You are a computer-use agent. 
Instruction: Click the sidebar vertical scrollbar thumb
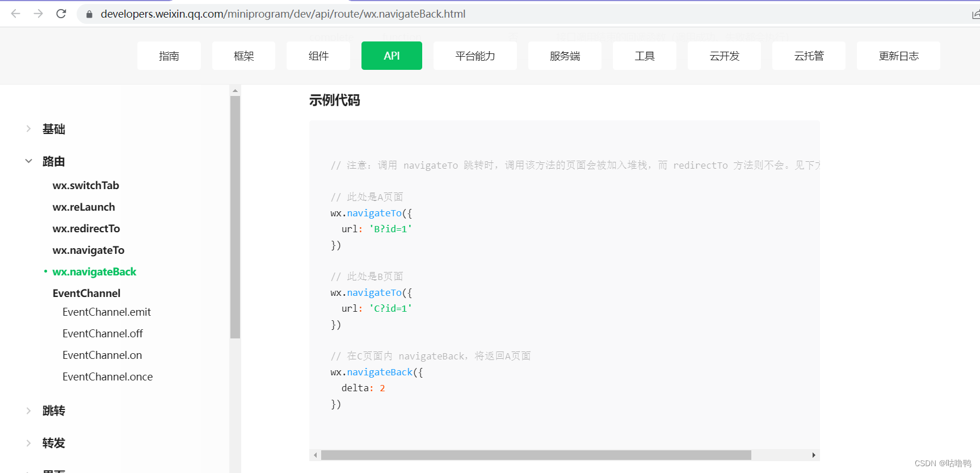235,217
